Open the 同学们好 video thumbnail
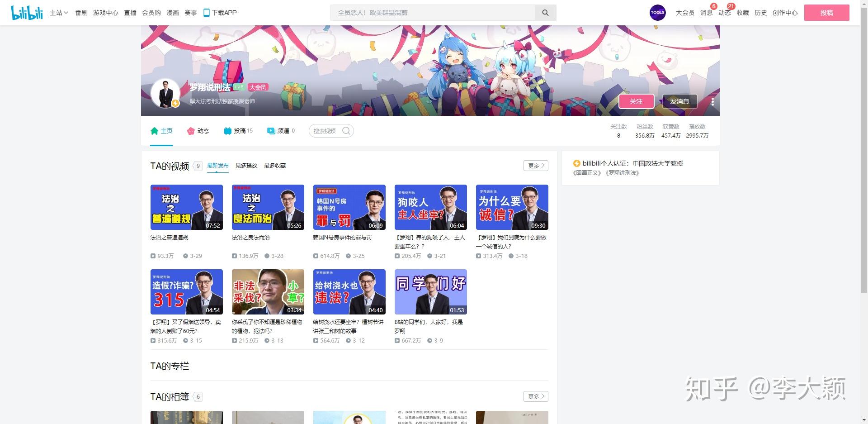The height and width of the screenshot is (424, 868). [x=431, y=292]
